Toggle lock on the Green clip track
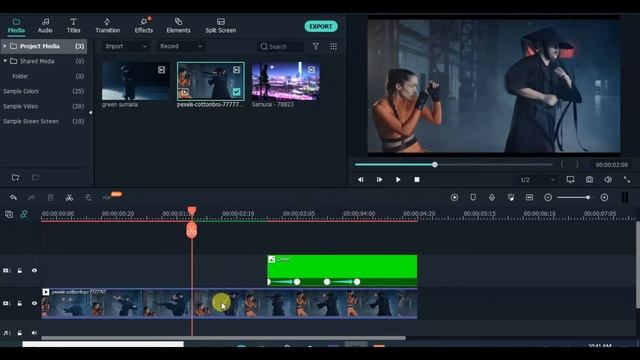Viewport: 640px width, 360px height. (x=20, y=271)
